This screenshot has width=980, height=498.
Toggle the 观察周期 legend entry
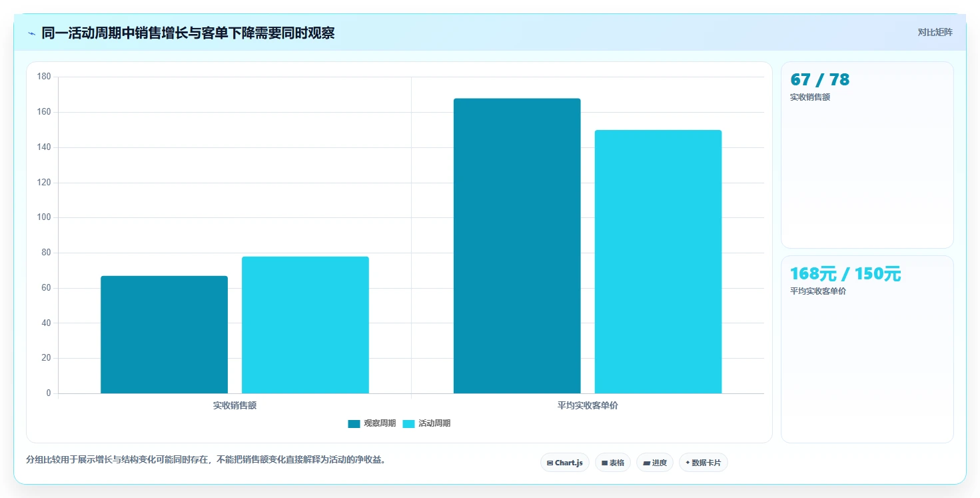coord(372,423)
